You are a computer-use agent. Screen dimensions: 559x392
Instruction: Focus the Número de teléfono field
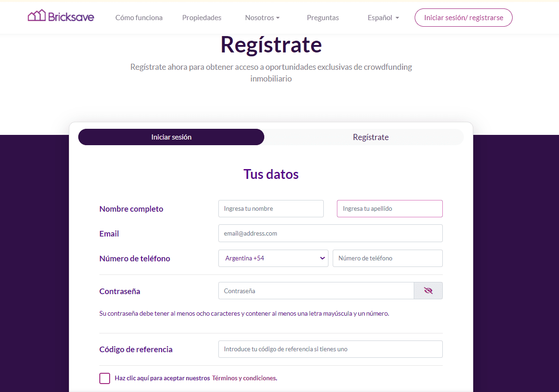click(x=388, y=258)
